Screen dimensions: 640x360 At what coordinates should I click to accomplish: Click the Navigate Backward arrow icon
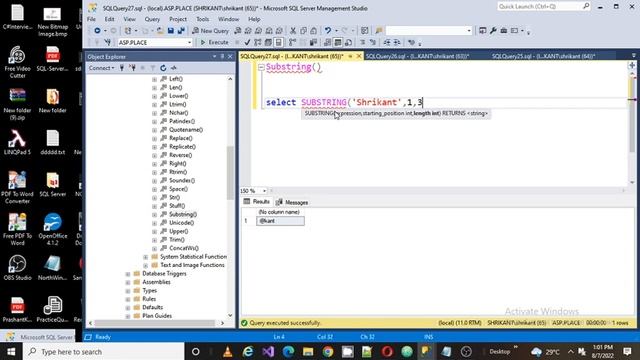tap(97, 31)
